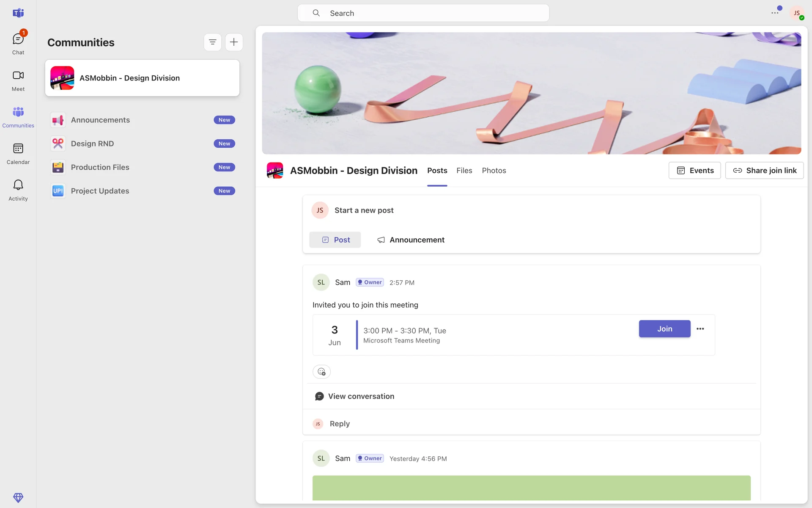The height and width of the screenshot is (508, 812).
Task: Select the Announcement post type
Action: [x=411, y=240]
